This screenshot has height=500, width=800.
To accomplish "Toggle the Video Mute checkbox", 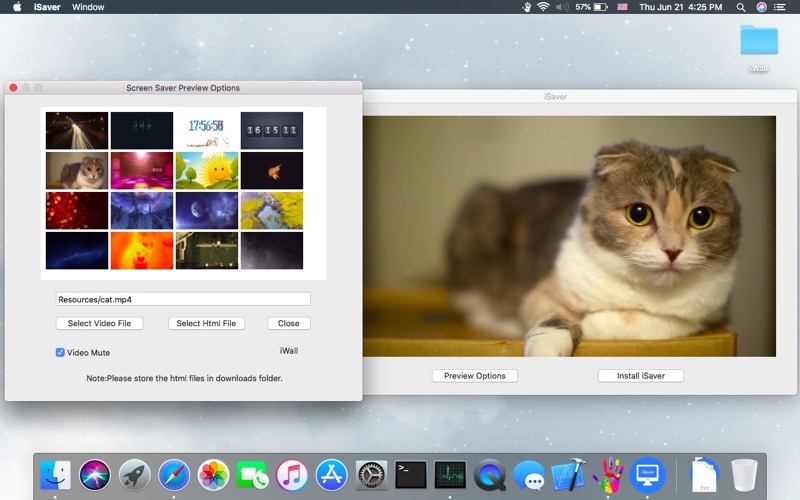I will pyautogui.click(x=60, y=353).
